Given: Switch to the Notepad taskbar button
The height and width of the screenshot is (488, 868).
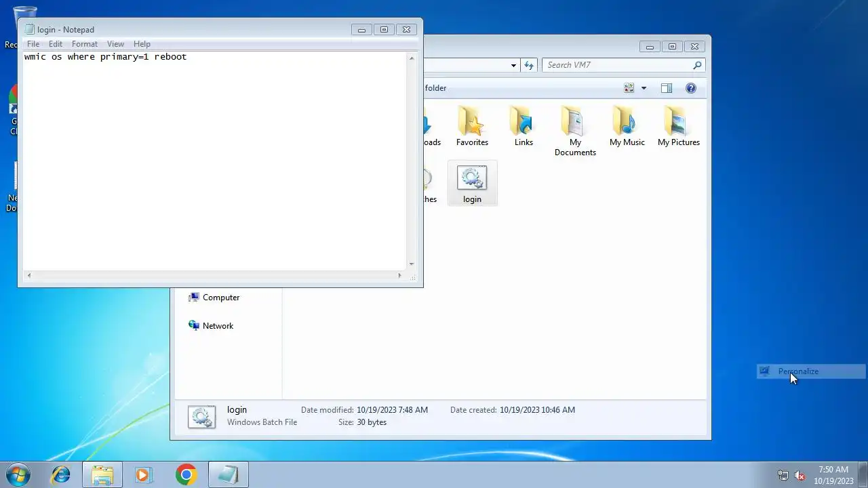Looking at the screenshot, I should point(228,474).
